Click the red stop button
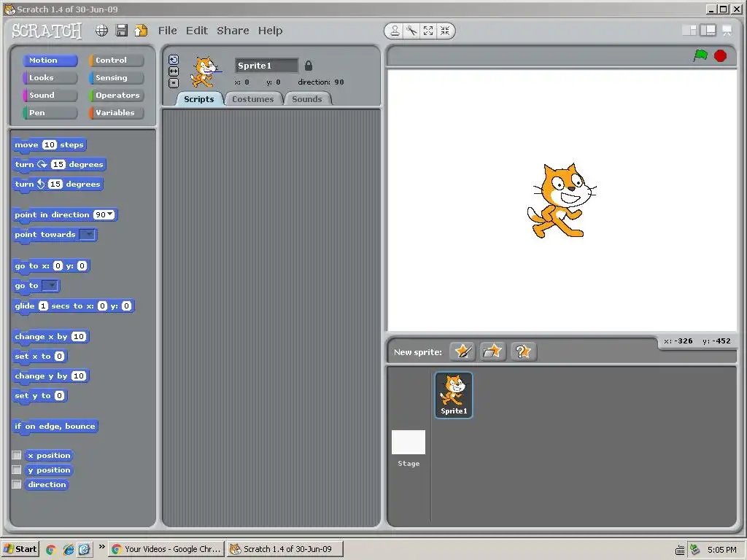The image size is (747, 560). click(x=720, y=56)
